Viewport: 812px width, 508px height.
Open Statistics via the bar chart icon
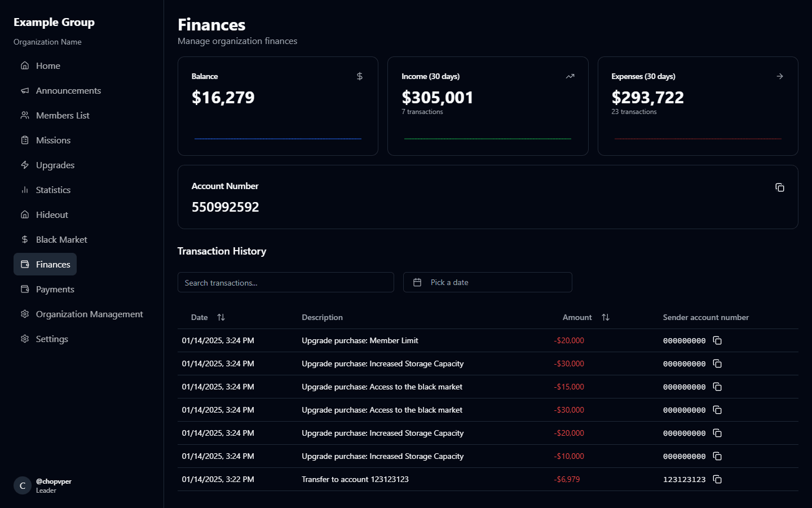click(x=25, y=190)
